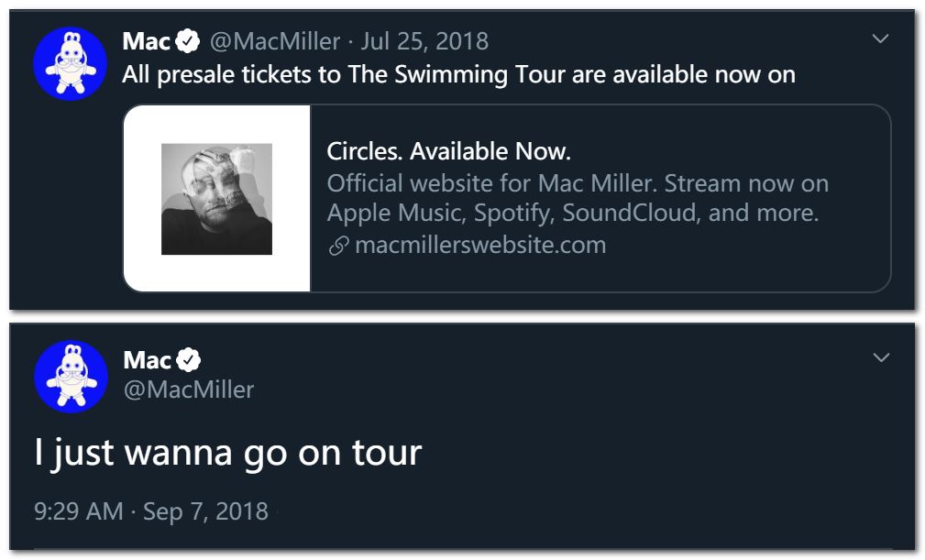Open the Circles album cover thumbnail

216,199
